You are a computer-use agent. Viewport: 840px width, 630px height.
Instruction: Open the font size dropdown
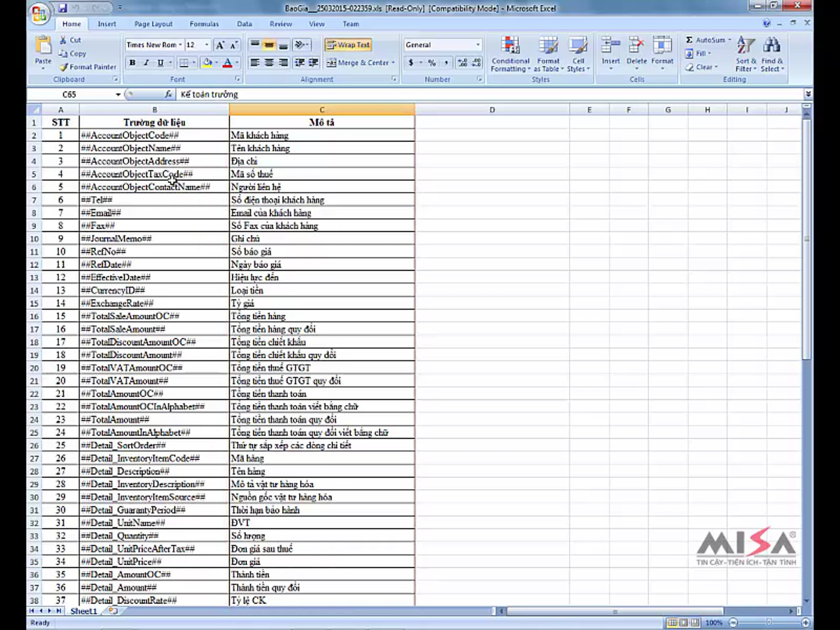click(x=206, y=45)
